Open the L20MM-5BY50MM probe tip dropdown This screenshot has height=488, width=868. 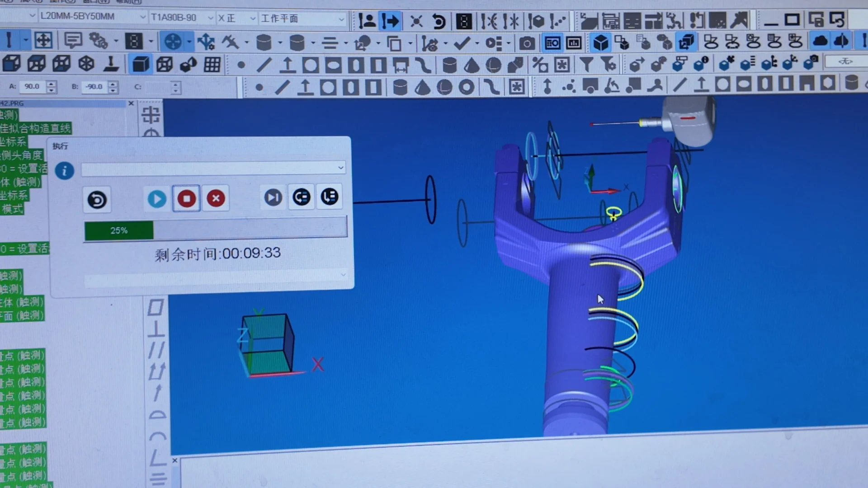[x=93, y=16]
